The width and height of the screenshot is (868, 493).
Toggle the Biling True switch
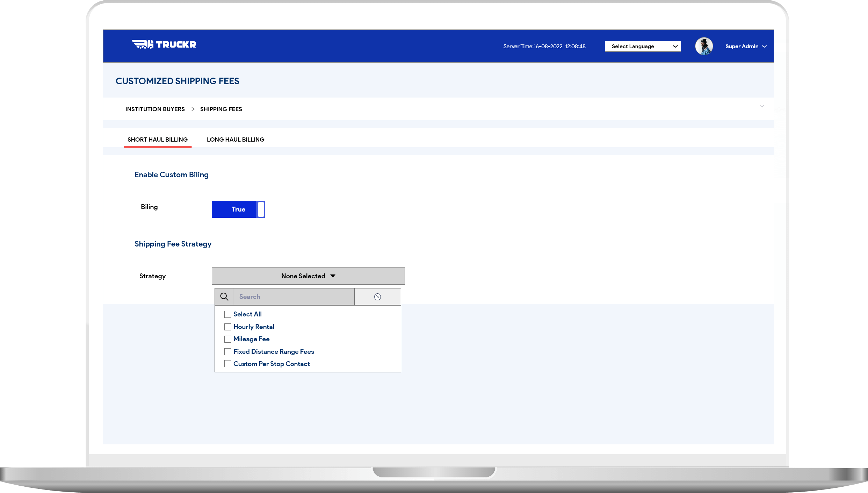[x=238, y=209]
